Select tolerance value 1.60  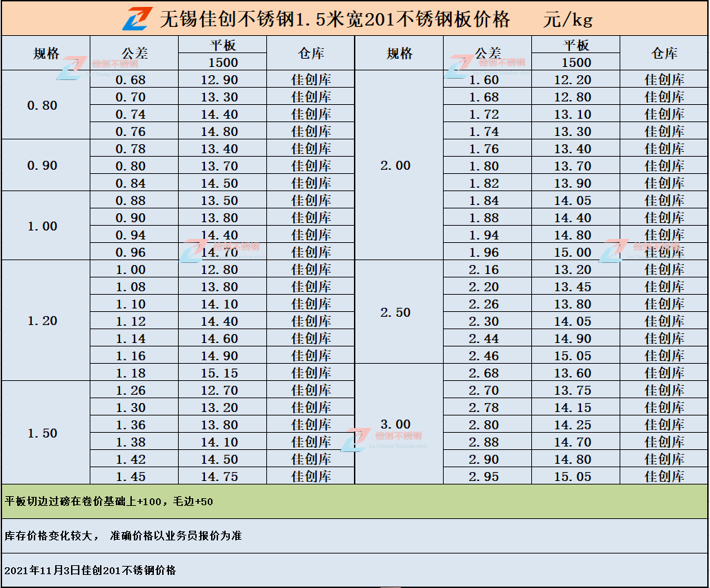484,80
